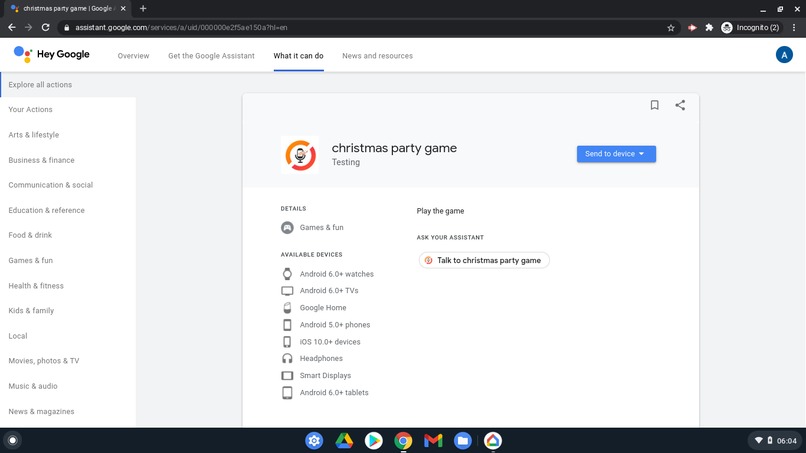Image resolution: width=806 pixels, height=453 pixels.
Task: Click the Android tablets icon
Action: click(x=287, y=392)
